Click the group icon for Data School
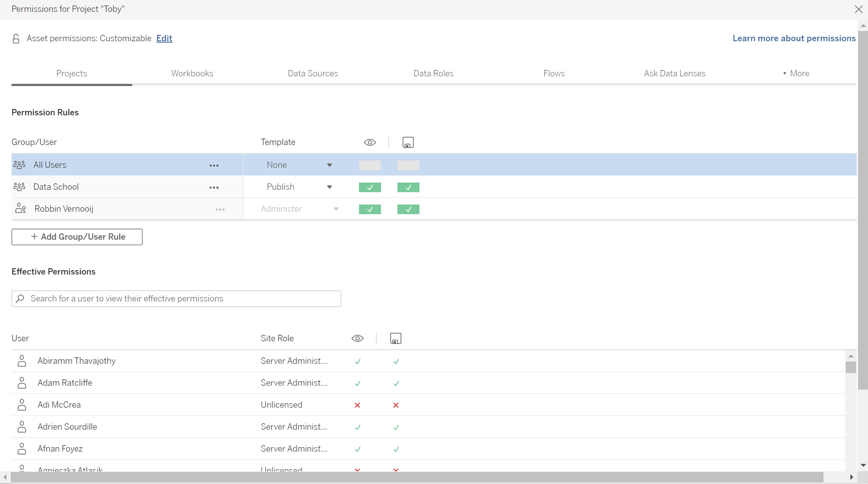868x484 pixels. 19,187
